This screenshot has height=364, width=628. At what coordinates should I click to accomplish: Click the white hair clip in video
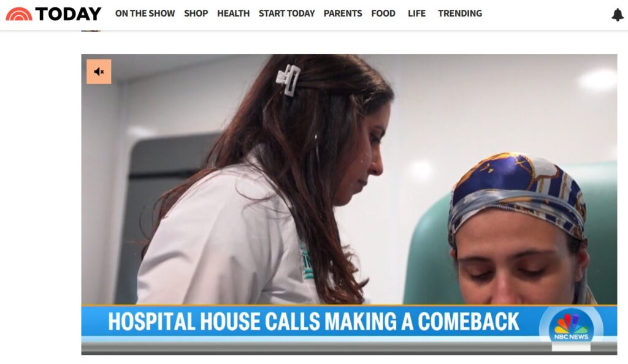coord(288,80)
